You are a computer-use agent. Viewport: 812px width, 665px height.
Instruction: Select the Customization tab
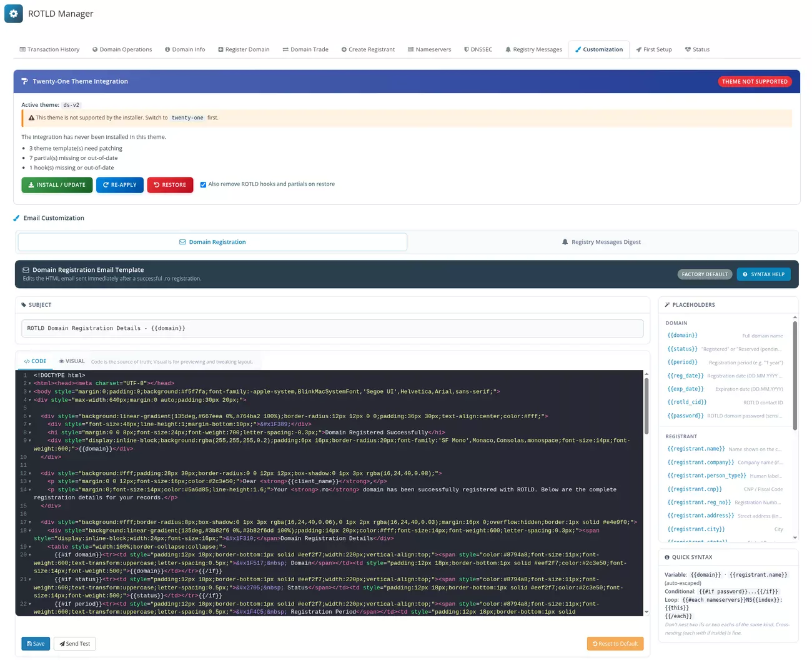[599, 49]
